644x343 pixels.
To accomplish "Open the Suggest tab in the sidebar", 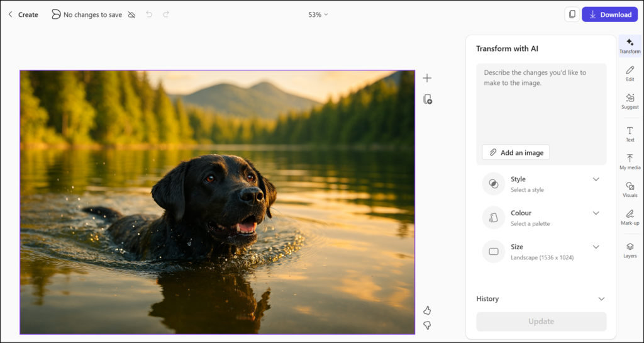I will [630, 101].
